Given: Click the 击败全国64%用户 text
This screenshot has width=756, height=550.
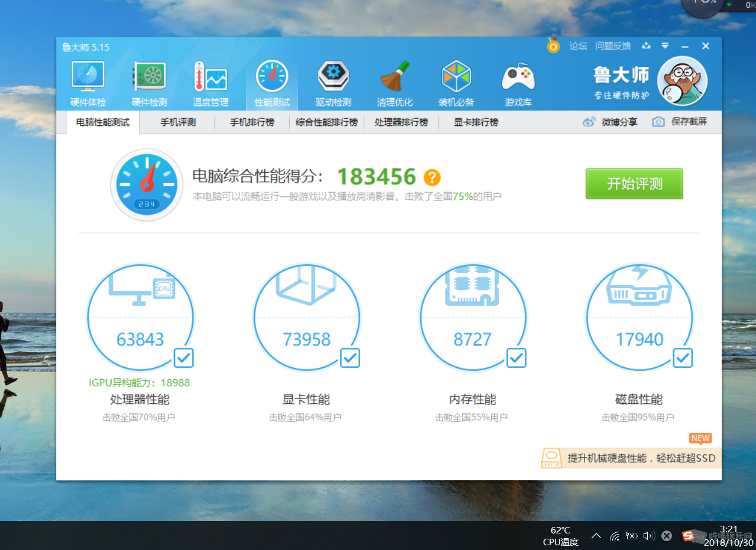Looking at the screenshot, I should pyautogui.click(x=305, y=418).
